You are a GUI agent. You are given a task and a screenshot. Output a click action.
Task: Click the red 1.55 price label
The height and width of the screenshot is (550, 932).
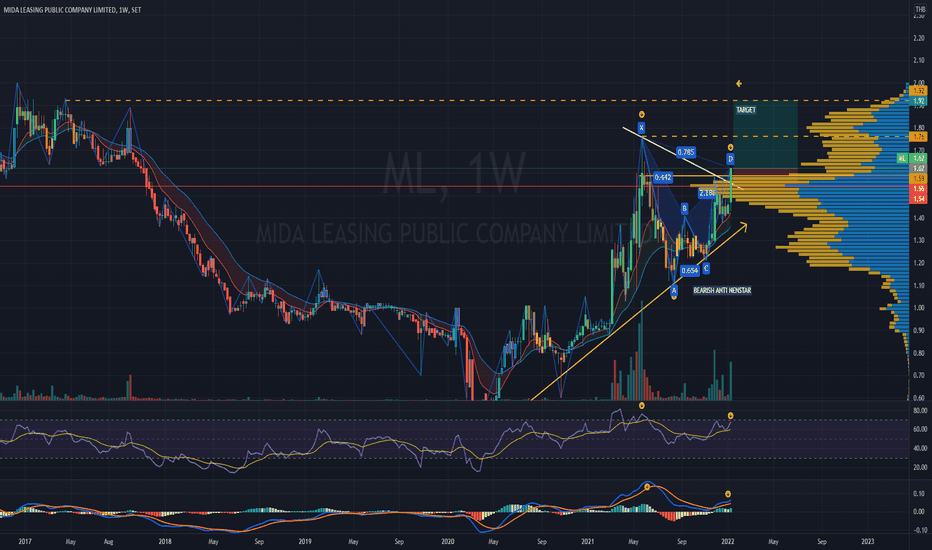pyautogui.click(x=920, y=188)
